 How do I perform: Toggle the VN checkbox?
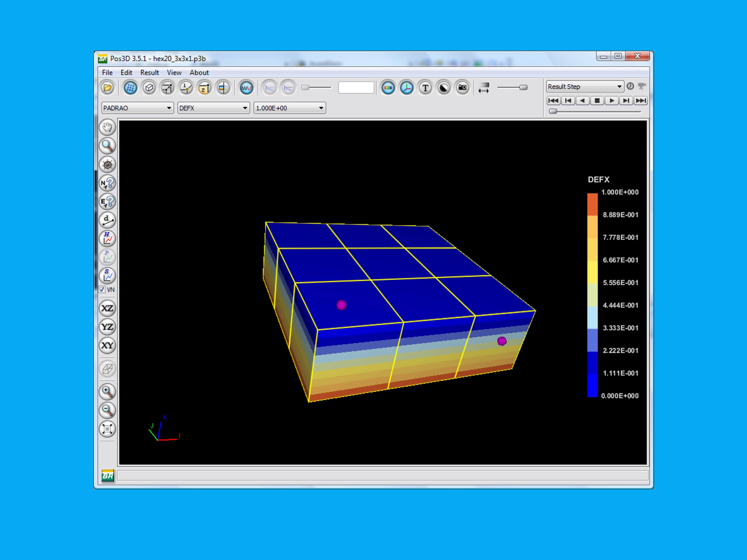click(x=102, y=290)
